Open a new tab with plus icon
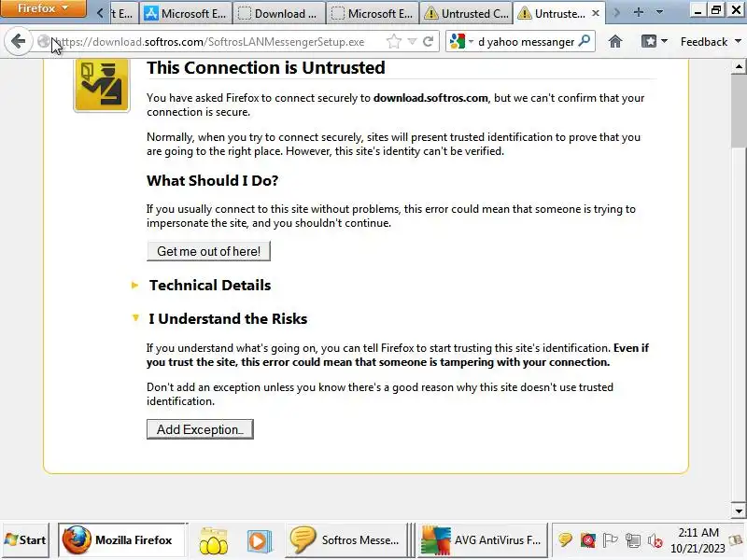This screenshot has width=747, height=560. click(x=639, y=12)
